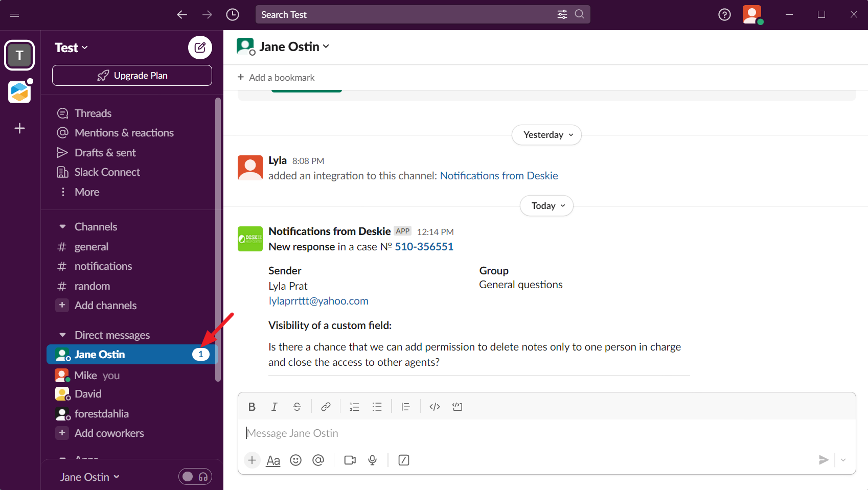Open the attachments plus button in composer
This screenshot has width=868, height=490.
click(252, 460)
